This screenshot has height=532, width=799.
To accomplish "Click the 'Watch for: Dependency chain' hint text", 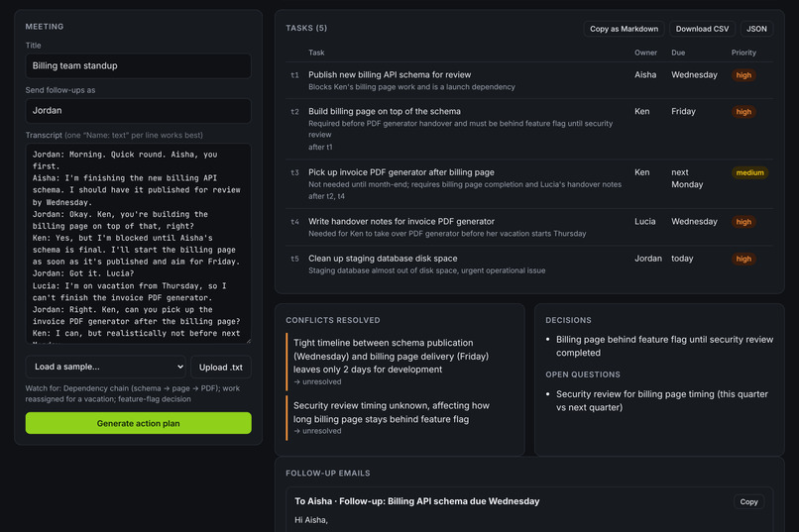I will pyautogui.click(x=133, y=393).
